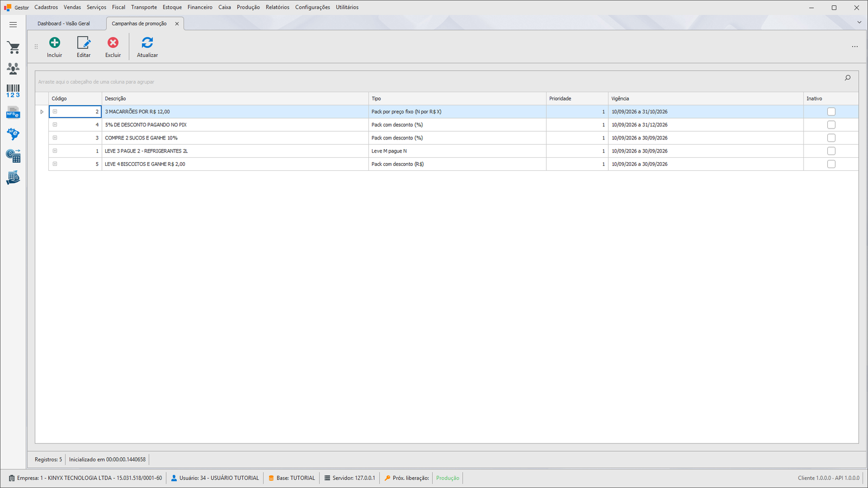Switch to Dashboard - Visão Geral tab
868x488 pixels.
coord(64,24)
